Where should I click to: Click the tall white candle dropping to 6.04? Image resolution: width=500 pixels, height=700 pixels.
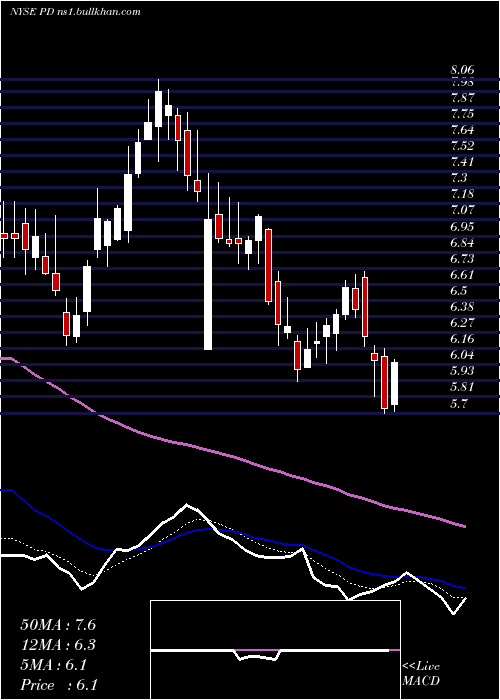(208, 284)
